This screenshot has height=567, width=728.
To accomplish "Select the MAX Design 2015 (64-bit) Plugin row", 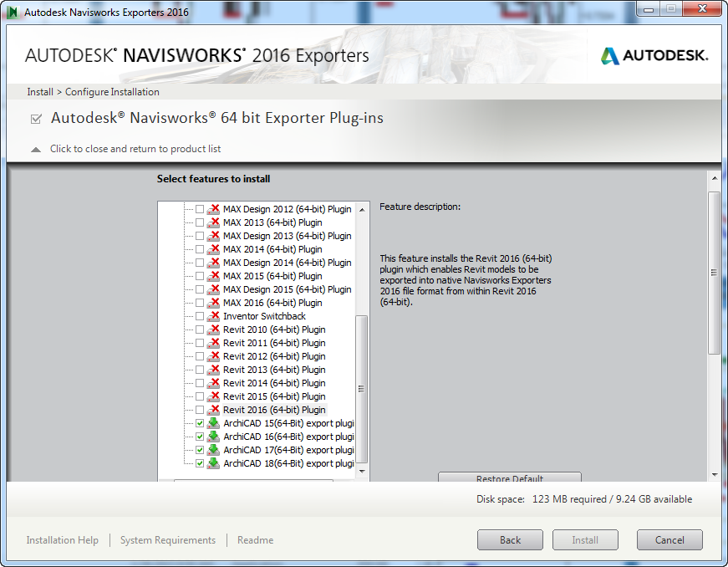I will (287, 289).
